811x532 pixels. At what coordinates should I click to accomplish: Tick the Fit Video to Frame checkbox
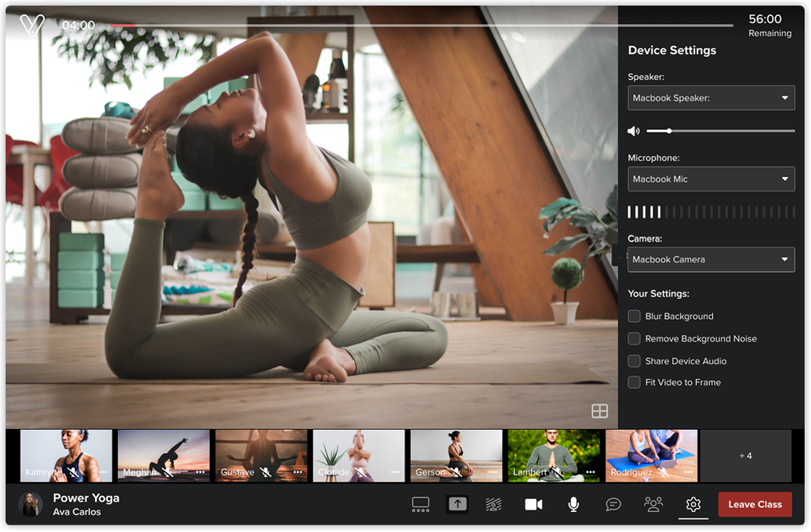click(x=634, y=383)
